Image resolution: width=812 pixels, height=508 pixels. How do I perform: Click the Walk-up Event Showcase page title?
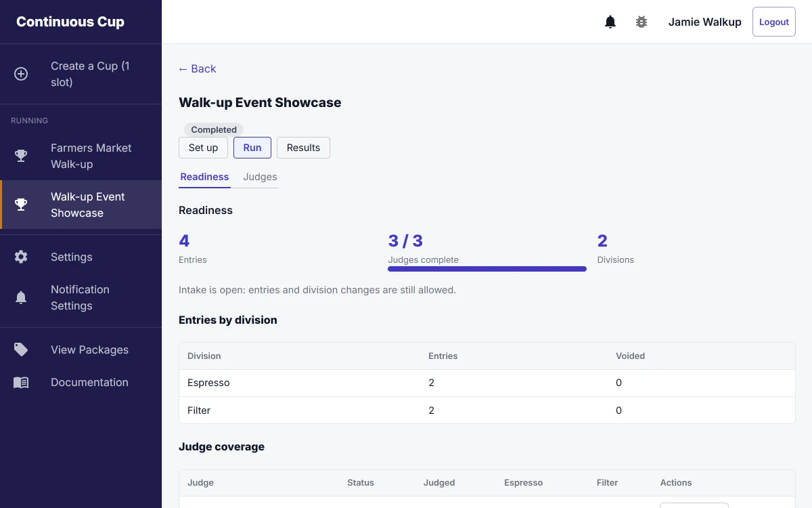260,102
